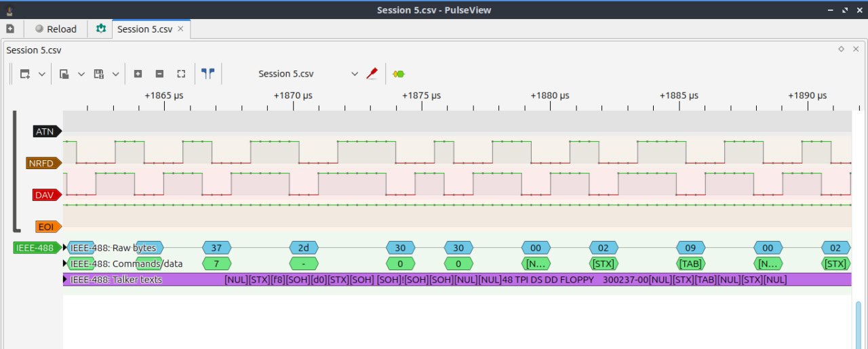Viewport: 868px width, 349px height.
Task: Close the Session 5.csv tab
Action: pos(180,29)
